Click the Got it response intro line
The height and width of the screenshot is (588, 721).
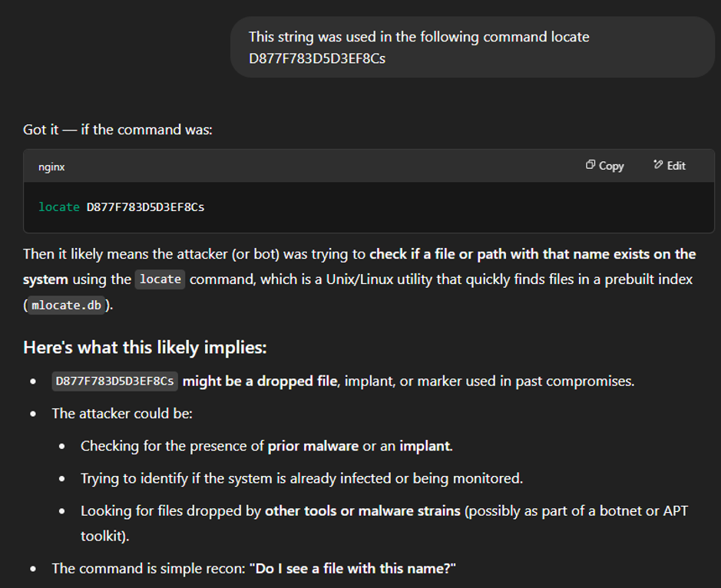[117, 130]
